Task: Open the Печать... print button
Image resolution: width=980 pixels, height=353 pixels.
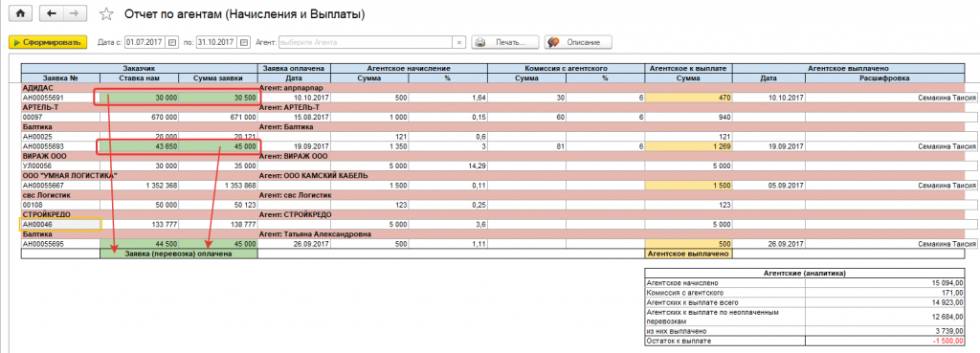Action: tap(505, 42)
